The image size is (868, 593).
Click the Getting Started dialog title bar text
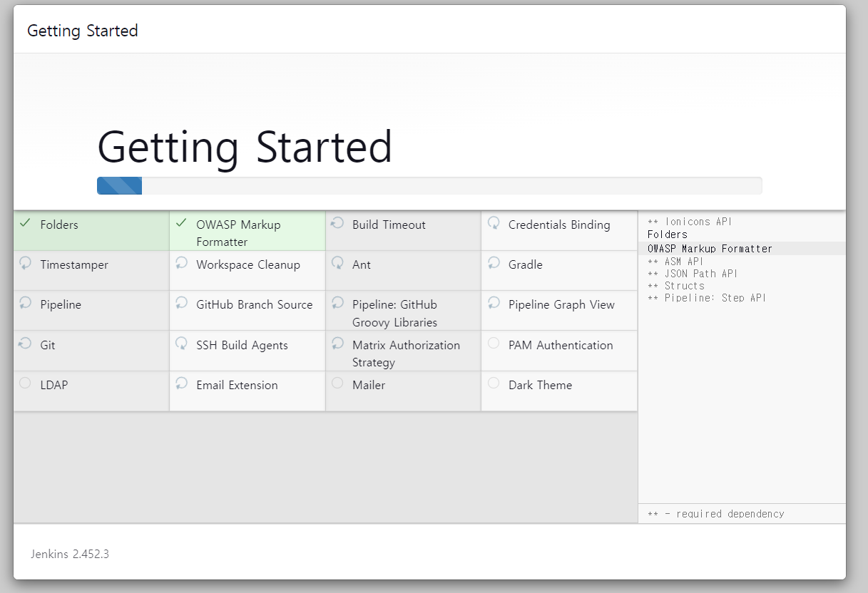click(x=83, y=31)
